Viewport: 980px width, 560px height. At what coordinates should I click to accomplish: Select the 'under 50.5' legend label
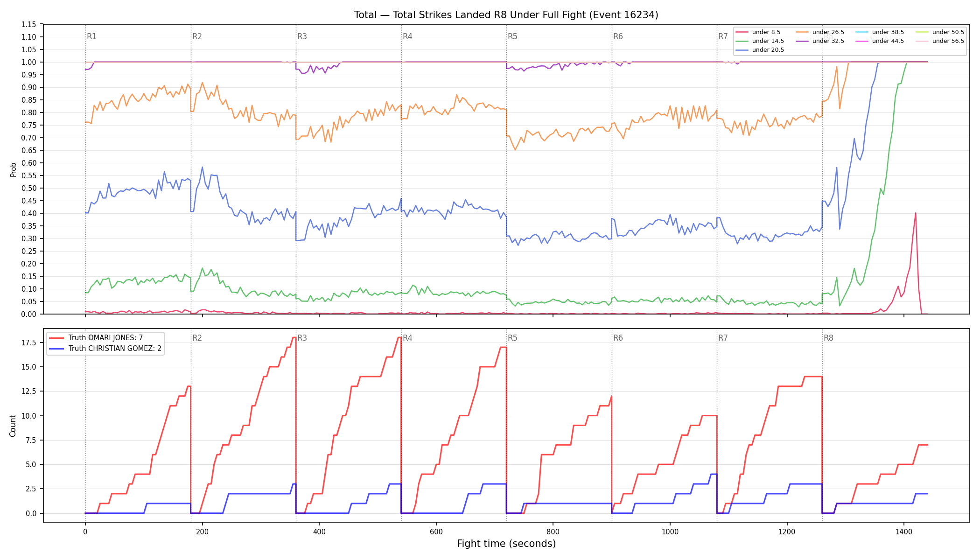(x=948, y=32)
